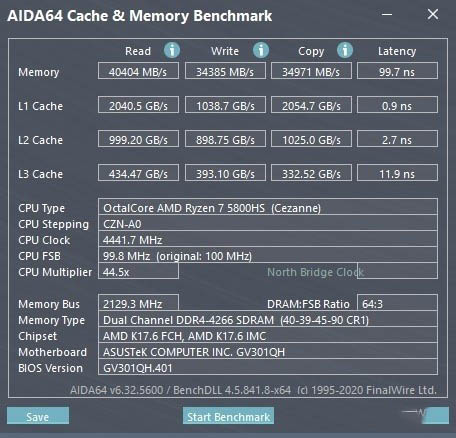Click the Memory Latency 99.7 ns result
This screenshot has height=438, width=456.
(x=397, y=71)
